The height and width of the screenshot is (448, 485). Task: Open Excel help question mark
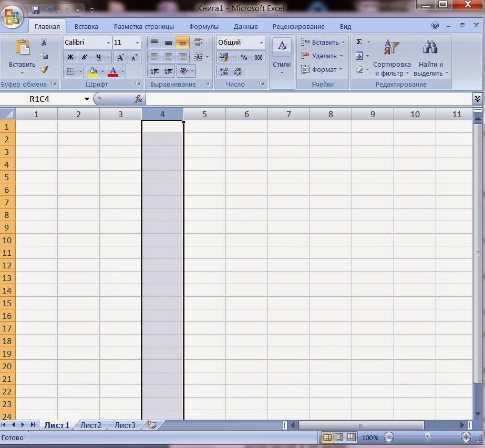coord(435,25)
